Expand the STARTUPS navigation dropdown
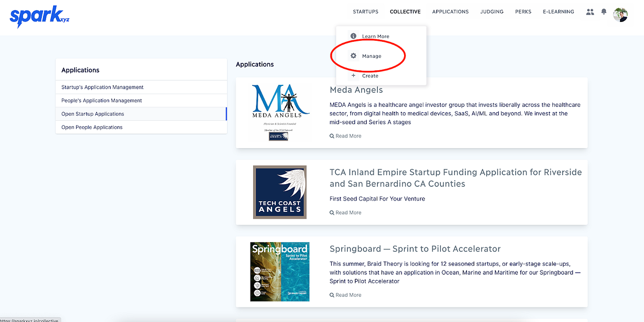 [365, 11]
